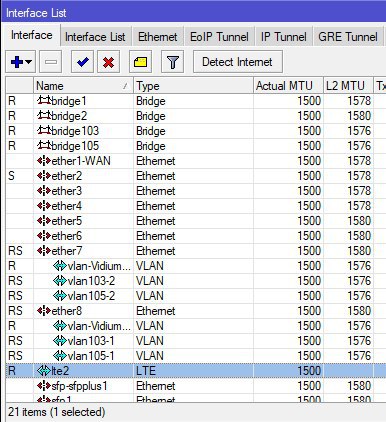Select the ether6 name text
The image size is (386, 422).
pos(67,236)
